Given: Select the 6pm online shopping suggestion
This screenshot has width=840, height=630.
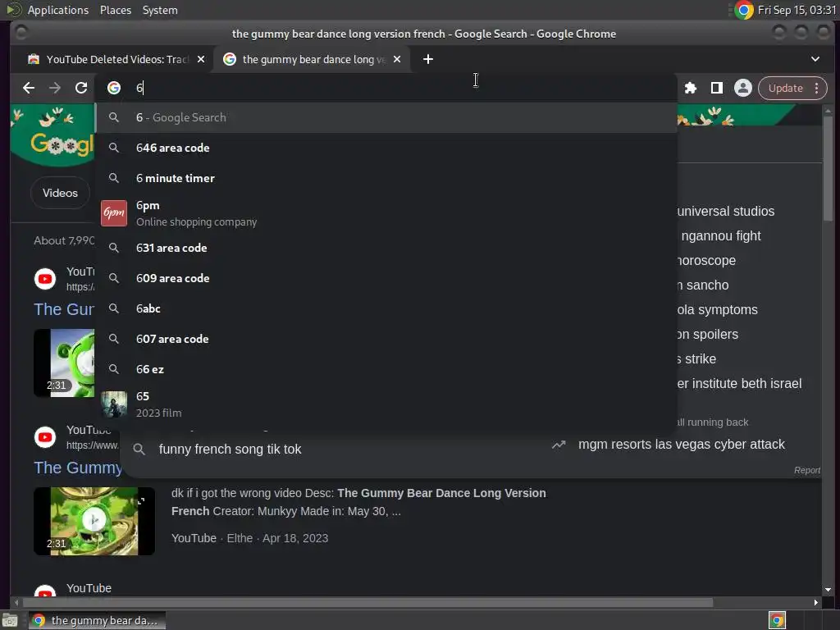Looking at the screenshot, I should tap(386, 213).
